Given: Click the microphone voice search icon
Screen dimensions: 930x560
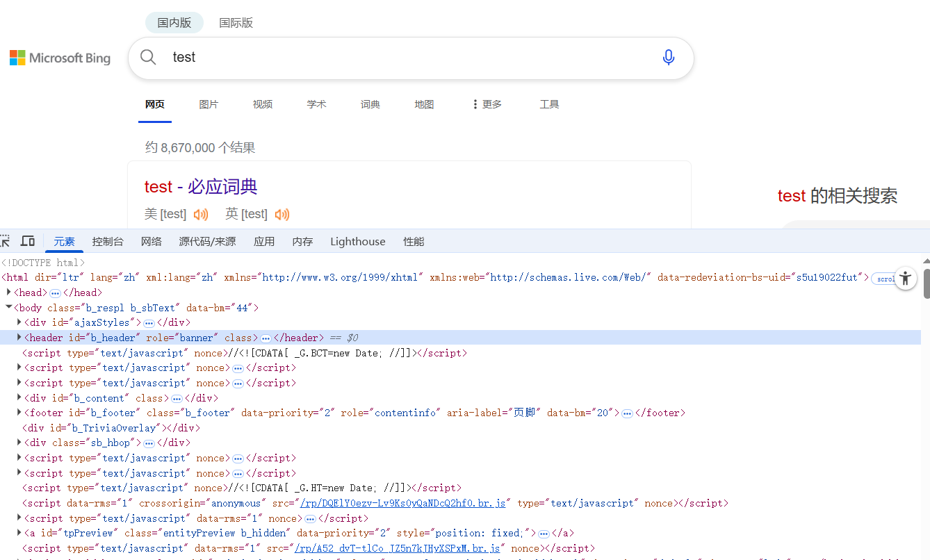Looking at the screenshot, I should 669,57.
